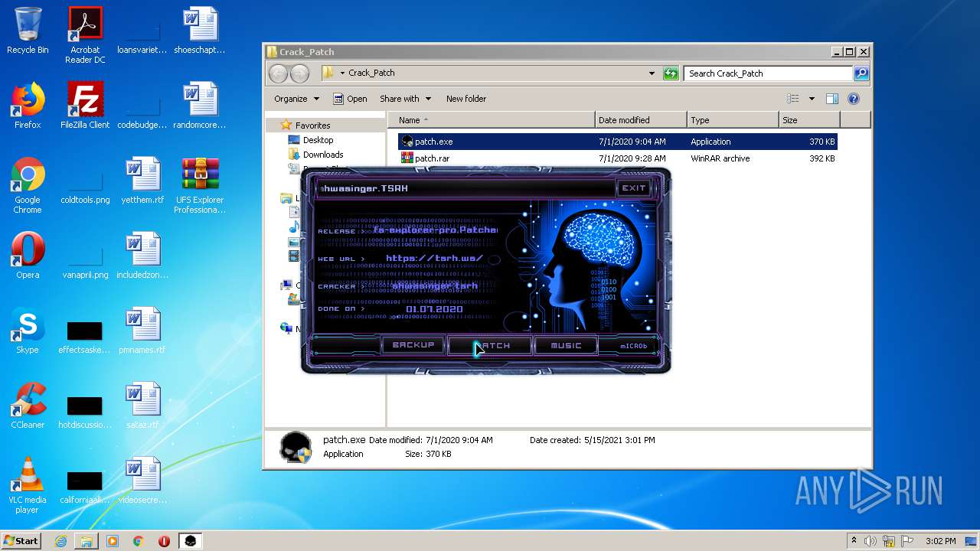980x551 pixels.
Task: Select the VLC media player desktop icon
Action: pos(28,486)
